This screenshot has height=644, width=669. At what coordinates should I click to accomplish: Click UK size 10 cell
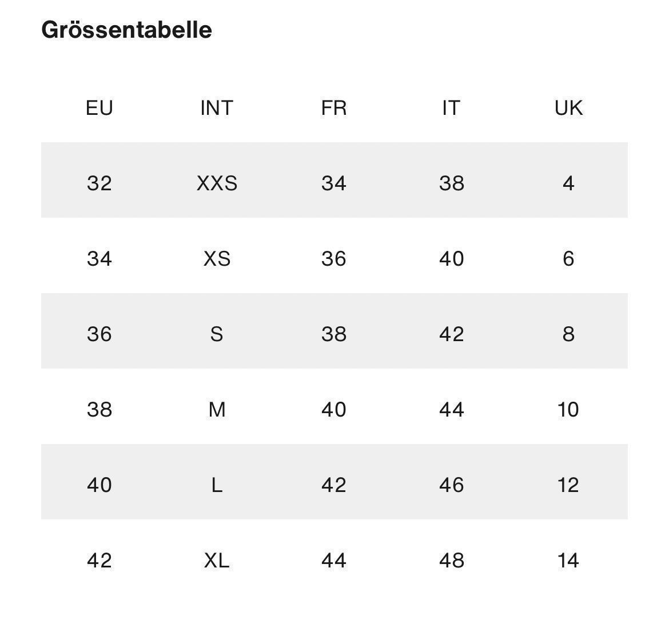[x=568, y=410]
